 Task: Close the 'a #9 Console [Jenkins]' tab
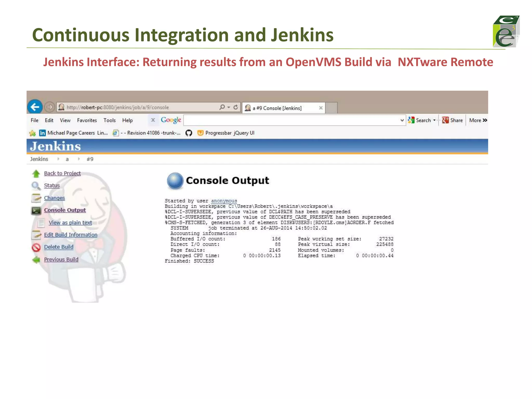pos(321,108)
